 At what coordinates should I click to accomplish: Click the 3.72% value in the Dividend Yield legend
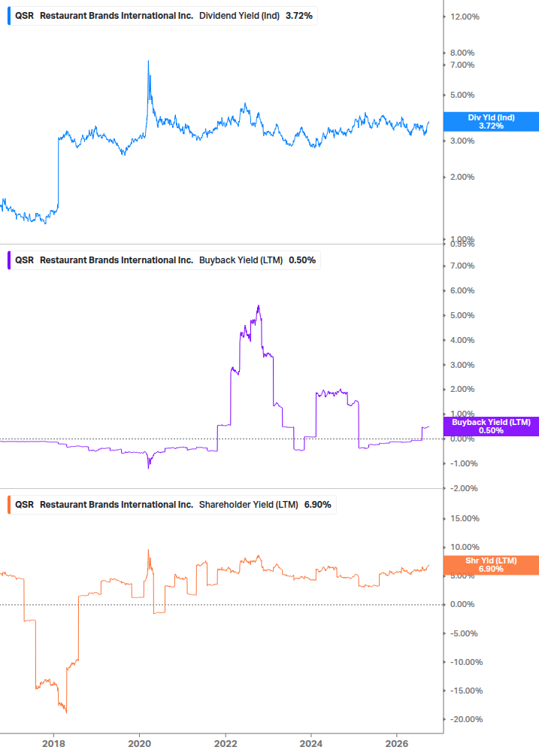click(299, 16)
